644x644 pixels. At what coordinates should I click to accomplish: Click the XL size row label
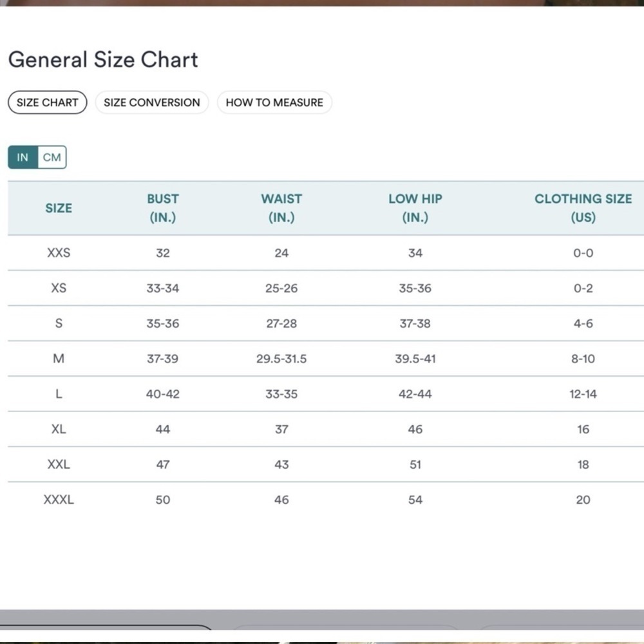(x=59, y=429)
